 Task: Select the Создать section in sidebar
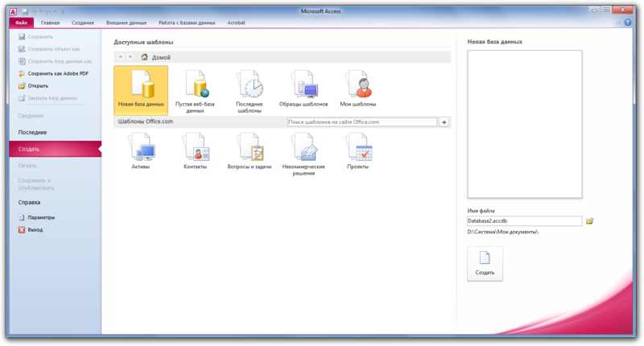tap(55, 149)
